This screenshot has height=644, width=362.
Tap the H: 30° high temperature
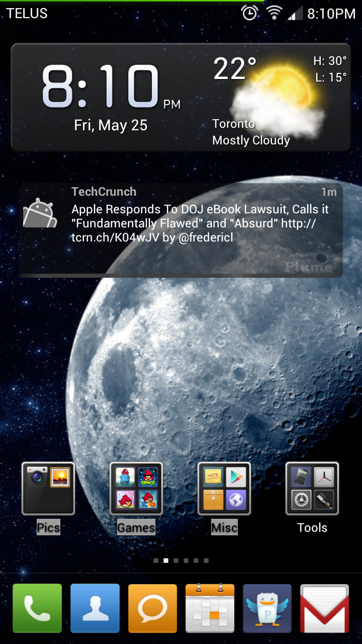[x=330, y=61]
